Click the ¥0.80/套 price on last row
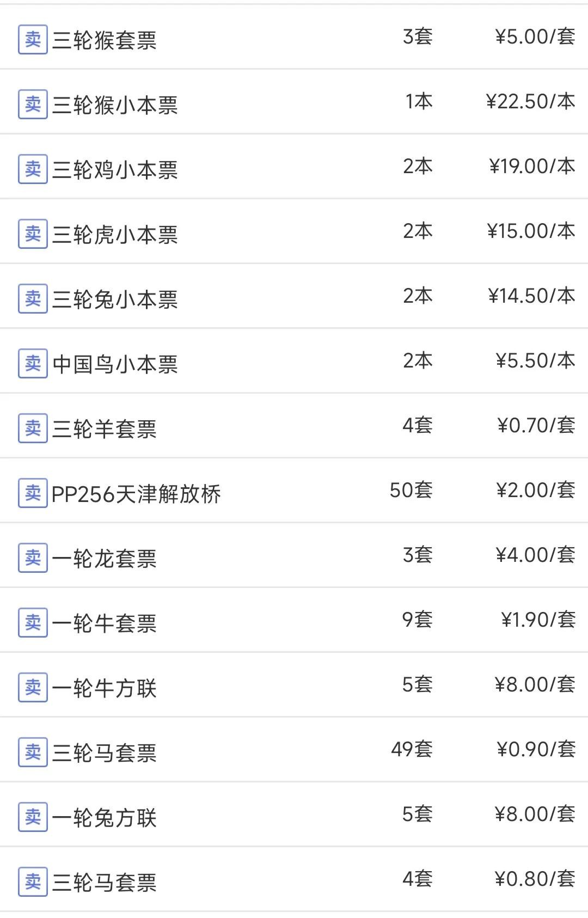Viewport: 588px width, 918px height. [535, 879]
